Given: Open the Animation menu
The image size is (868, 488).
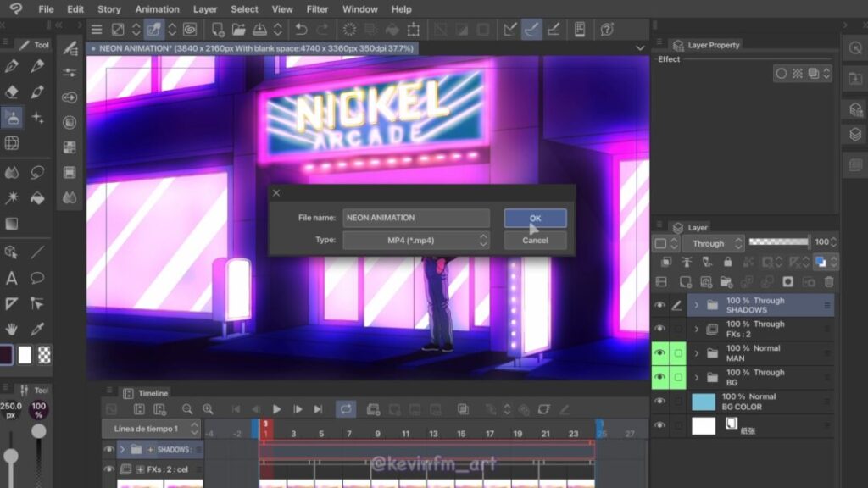Looking at the screenshot, I should [157, 9].
